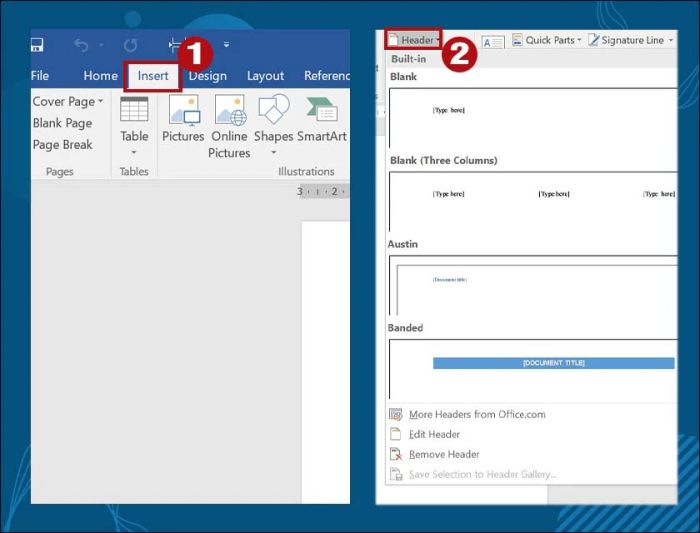Click the Pictures icon
The height and width of the screenshot is (533, 700).
click(x=183, y=110)
